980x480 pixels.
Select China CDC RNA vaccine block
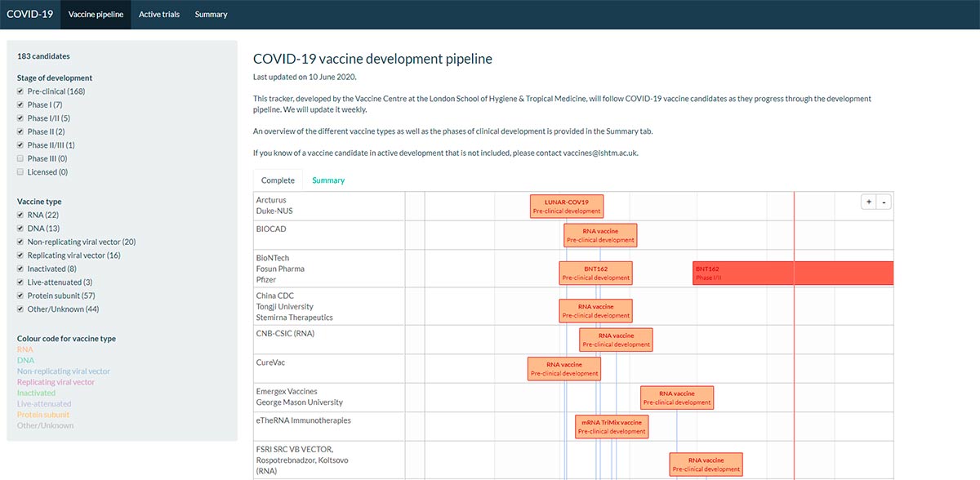tap(596, 311)
